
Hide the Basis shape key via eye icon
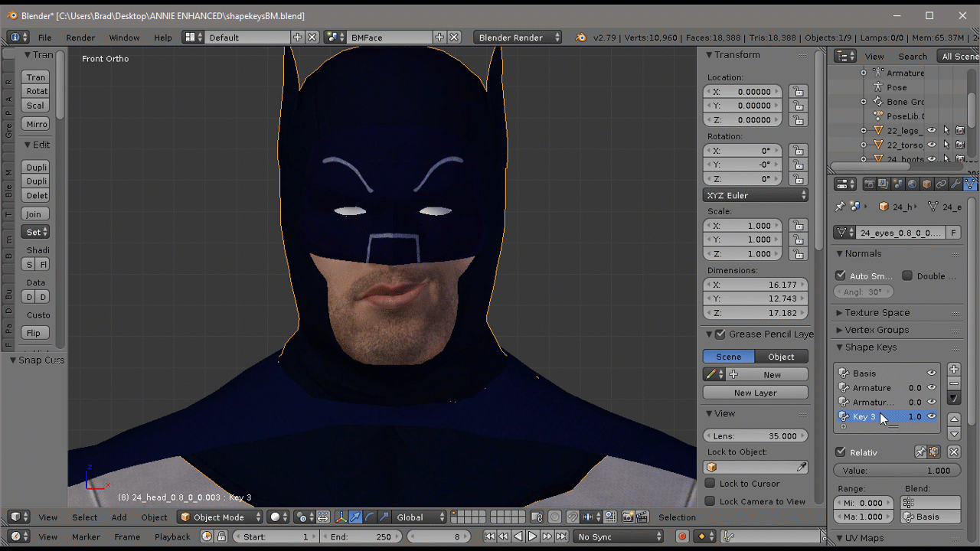pos(932,373)
